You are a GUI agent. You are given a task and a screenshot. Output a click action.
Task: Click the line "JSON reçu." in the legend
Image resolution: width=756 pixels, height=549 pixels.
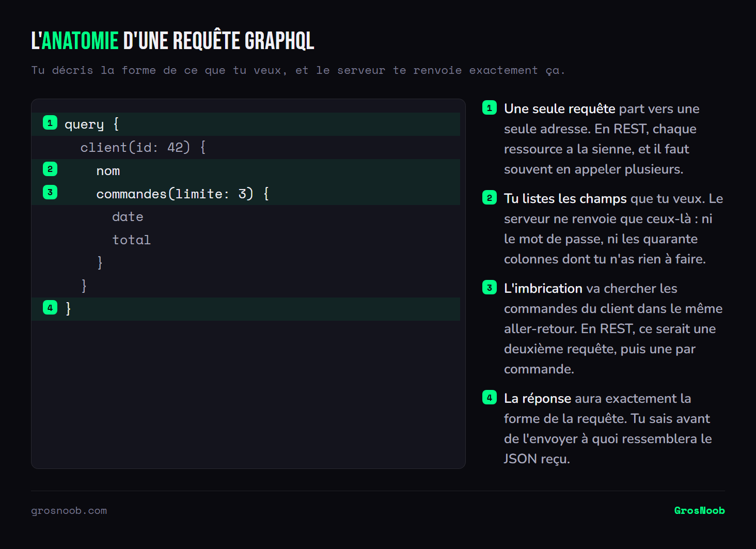pos(537,459)
